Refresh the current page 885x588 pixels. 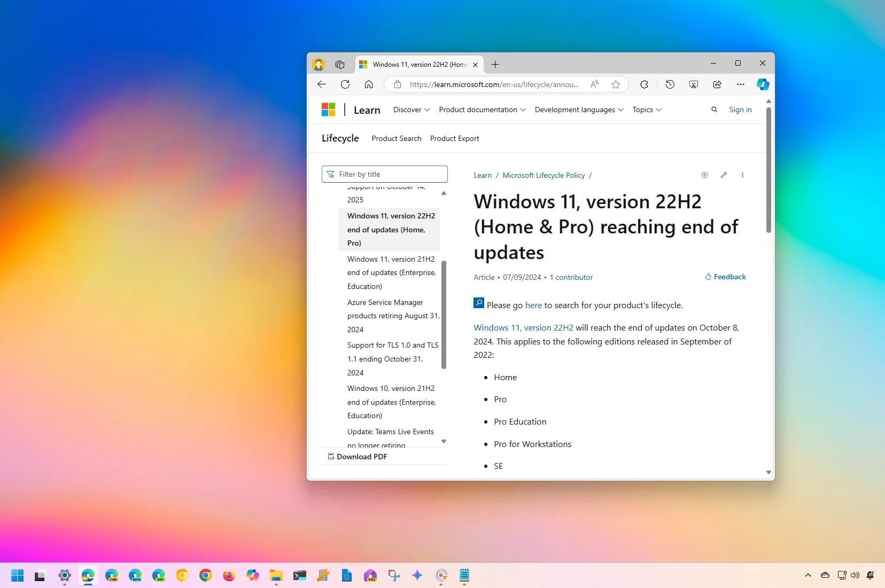(345, 84)
